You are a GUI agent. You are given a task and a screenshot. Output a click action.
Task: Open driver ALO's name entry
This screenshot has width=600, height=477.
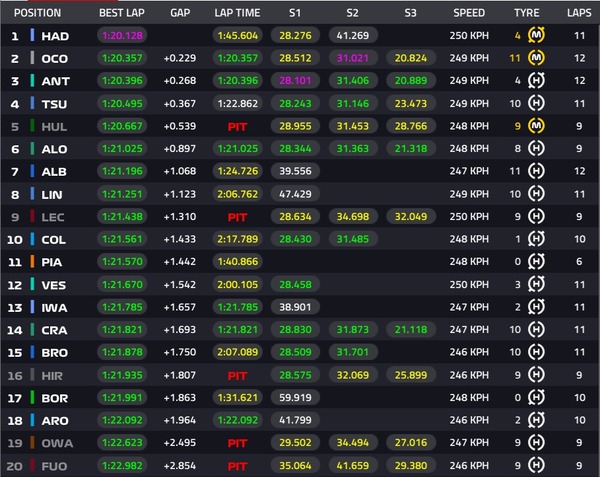click(x=53, y=149)
